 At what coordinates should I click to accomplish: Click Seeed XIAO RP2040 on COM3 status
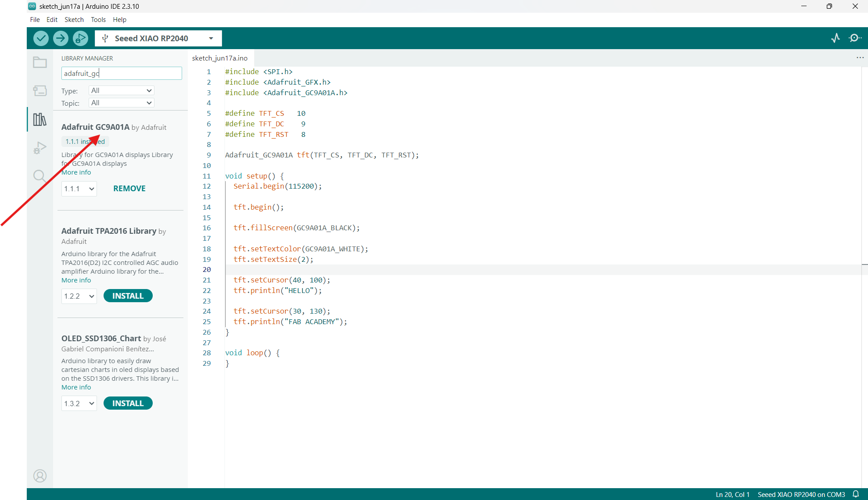pos(801,494)
